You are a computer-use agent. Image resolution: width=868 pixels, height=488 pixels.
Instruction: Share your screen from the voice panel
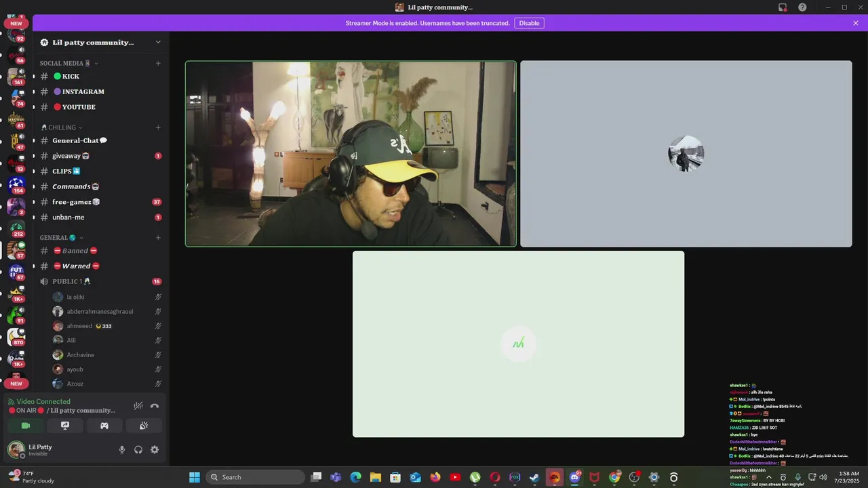tap(65, 426)
